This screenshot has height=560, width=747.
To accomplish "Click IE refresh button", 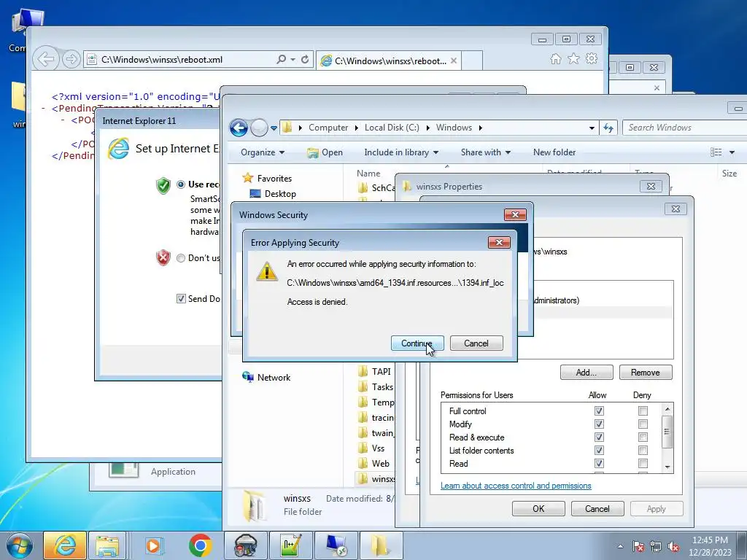I will click(x=305, y=60).
